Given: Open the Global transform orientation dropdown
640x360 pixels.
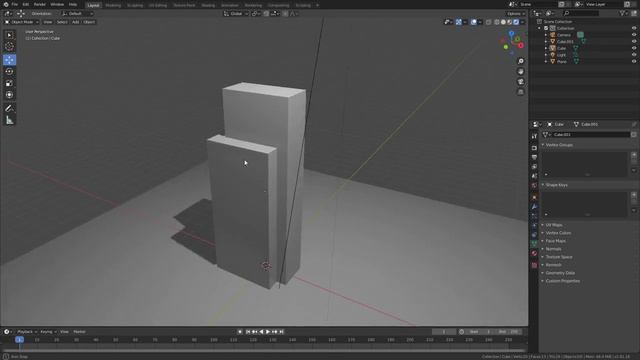Looking at the screenshot, I should click(236, 13).
